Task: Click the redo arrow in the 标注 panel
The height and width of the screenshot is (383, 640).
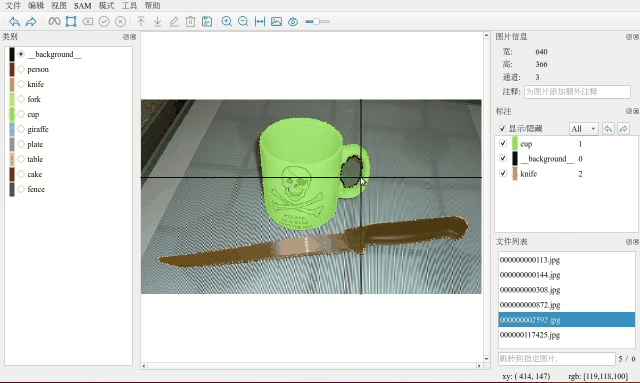Action: pyautogui.click(x=623, y=129)
